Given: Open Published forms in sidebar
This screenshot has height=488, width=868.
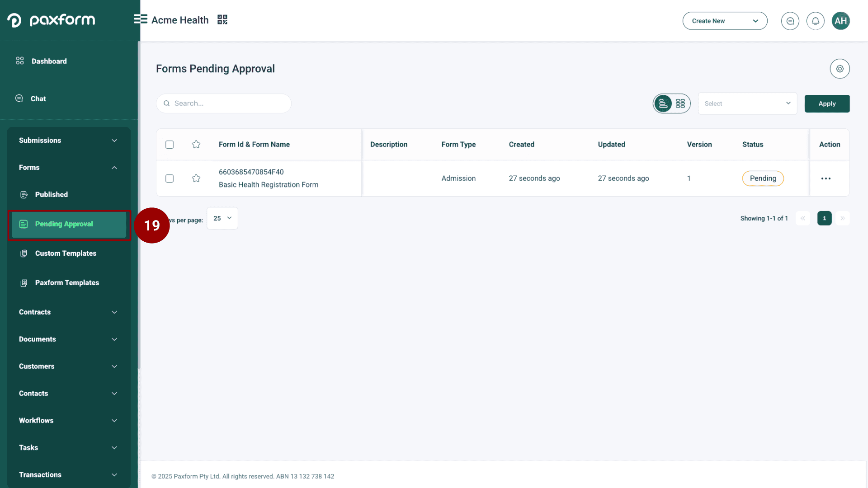Looking at the screenshot, I should pos(52,195).
